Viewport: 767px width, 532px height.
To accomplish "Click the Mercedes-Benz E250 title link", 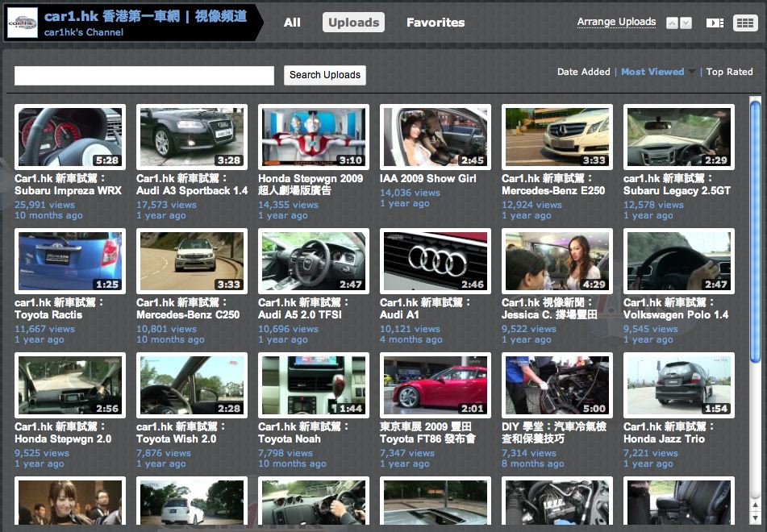I will pyautogui.click(x=553, y=185).
